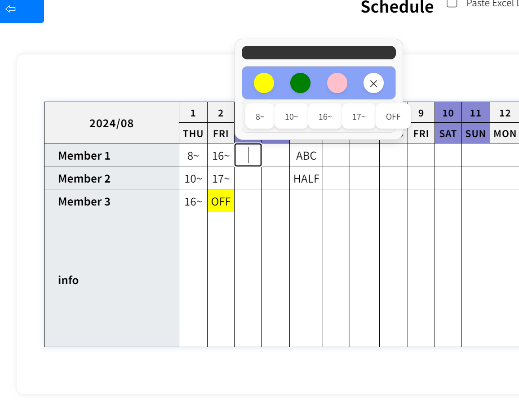The width and height of the screenshot is (519, 420).
Task: Click Member 1's 8~ cell on Thursday
Action: tap(193, 155)
